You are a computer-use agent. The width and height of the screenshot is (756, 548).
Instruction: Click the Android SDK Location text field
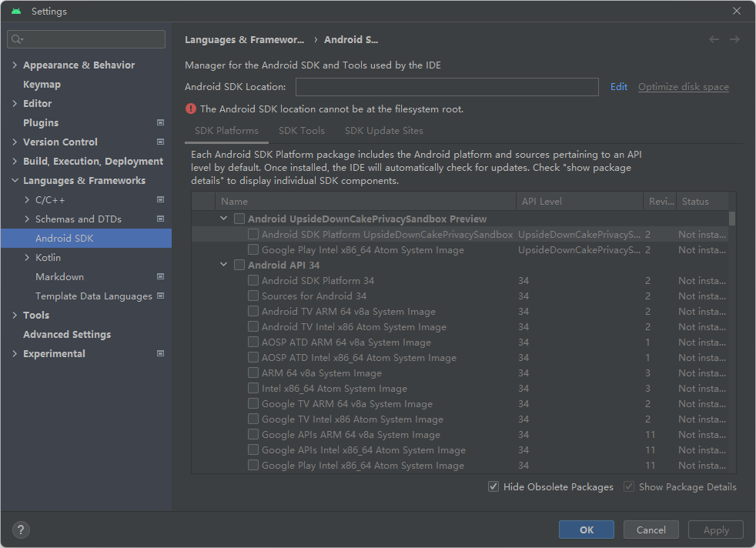[x=447, y=87]
